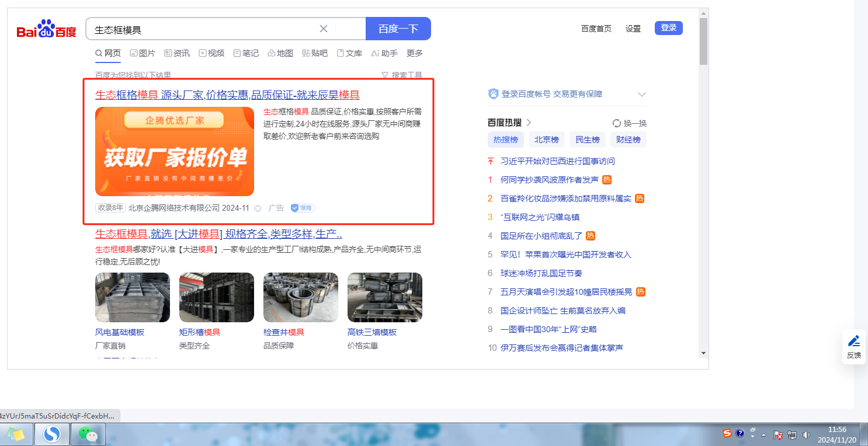The image size is (868, 446).
Task: Clear the search box with the X icon
Action: (x=324, y=29)
